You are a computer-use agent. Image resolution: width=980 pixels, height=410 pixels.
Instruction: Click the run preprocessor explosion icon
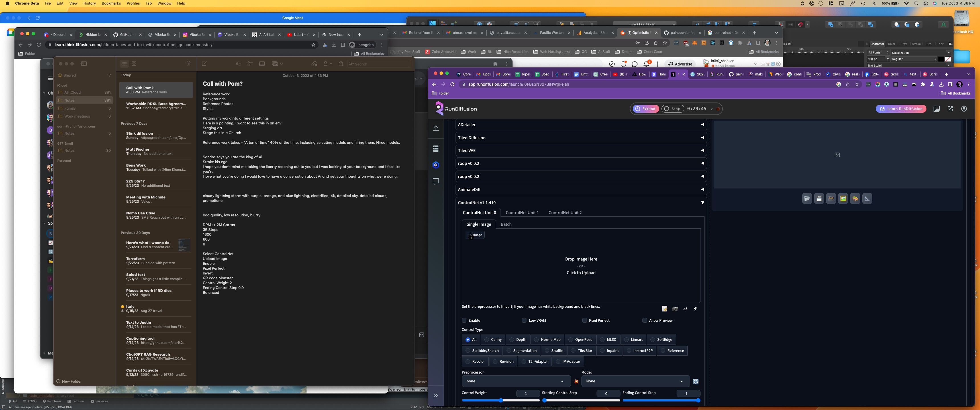tap(576, 382)
